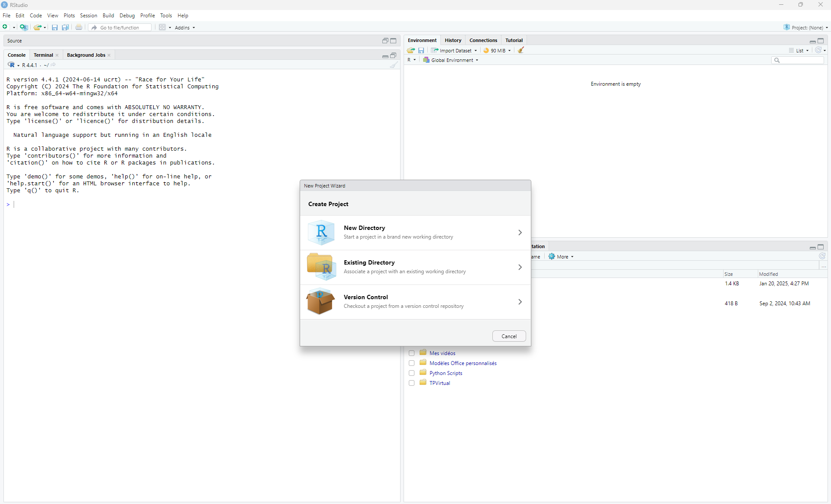Click the create new project toolbar icon
The image size is (831, 504).
pos(24,27)
